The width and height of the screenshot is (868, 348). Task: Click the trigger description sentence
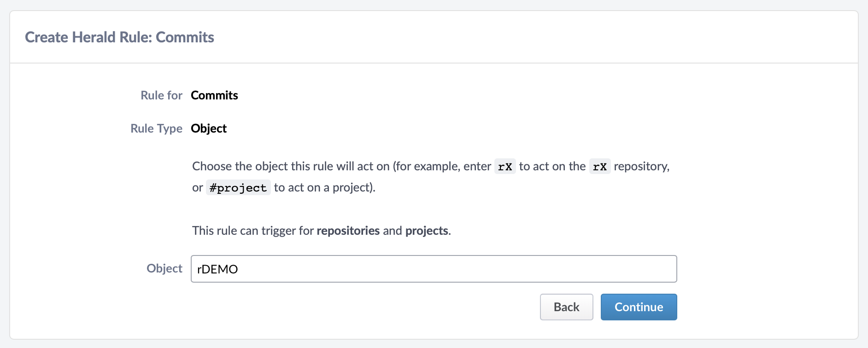coord(321,231)
